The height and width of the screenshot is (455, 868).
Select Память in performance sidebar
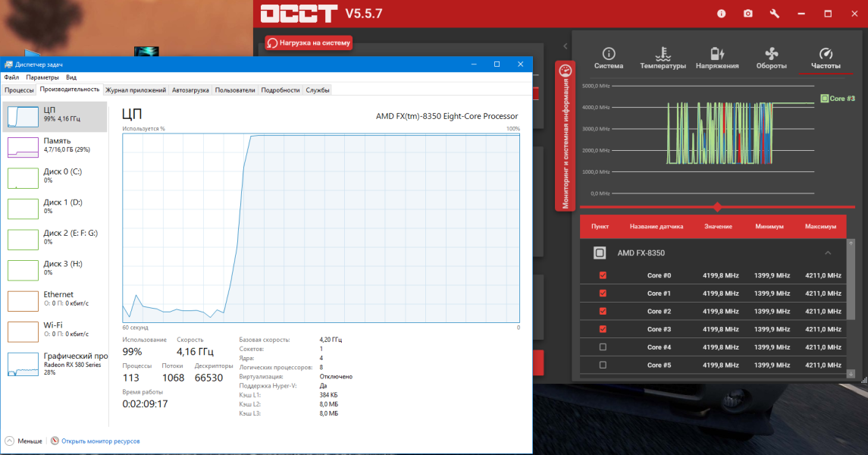(x=55, y=147)
